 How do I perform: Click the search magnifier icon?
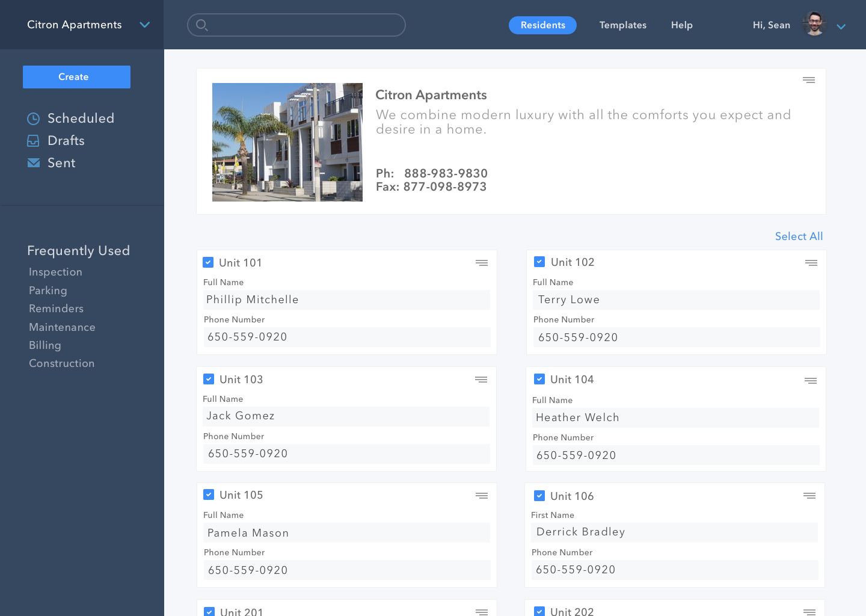click(x=202, y=25)
